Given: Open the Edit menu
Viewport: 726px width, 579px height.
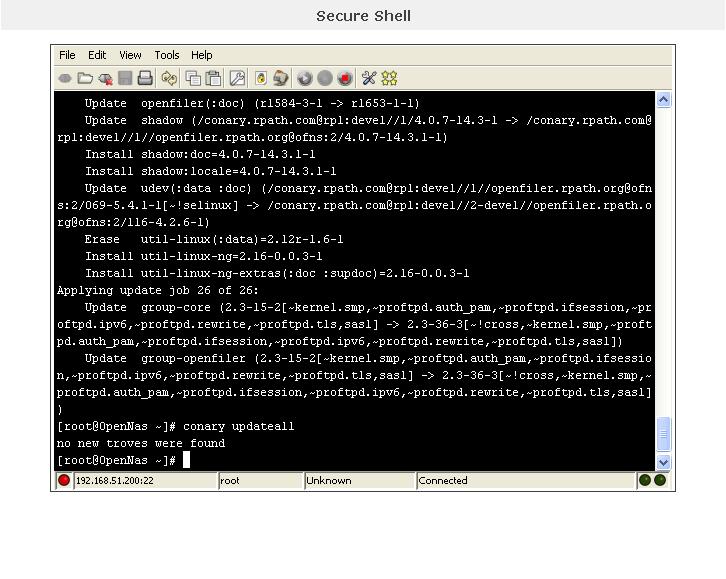Looking at the screenshot, I should [x=97, y=55].
